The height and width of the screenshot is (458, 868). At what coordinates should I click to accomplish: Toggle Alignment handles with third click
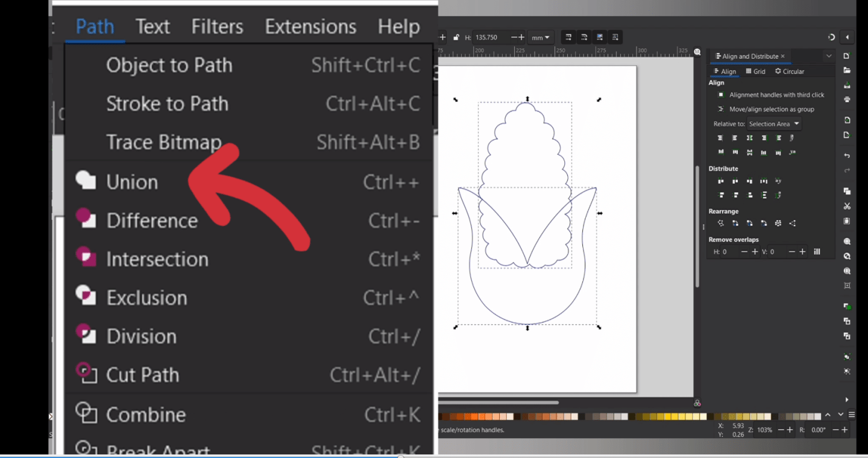720,95
